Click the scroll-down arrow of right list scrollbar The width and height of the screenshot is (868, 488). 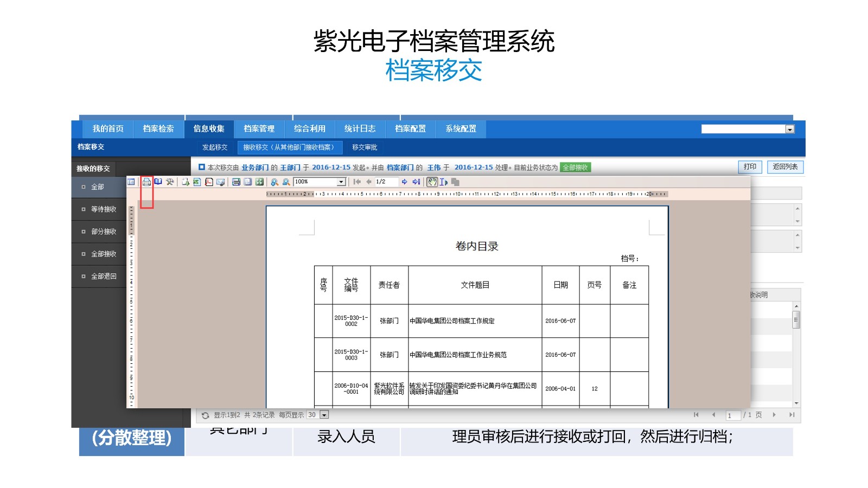point(796,403)
